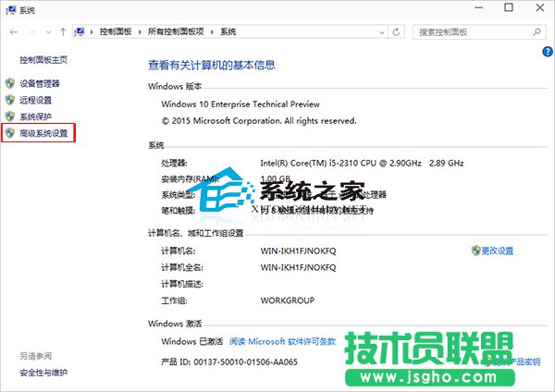Image resolution: width=555 pixels, height=392 pixels.
Task: Select Windows 10 Enterprise Technical Preview text
Action: click(240, 104)
